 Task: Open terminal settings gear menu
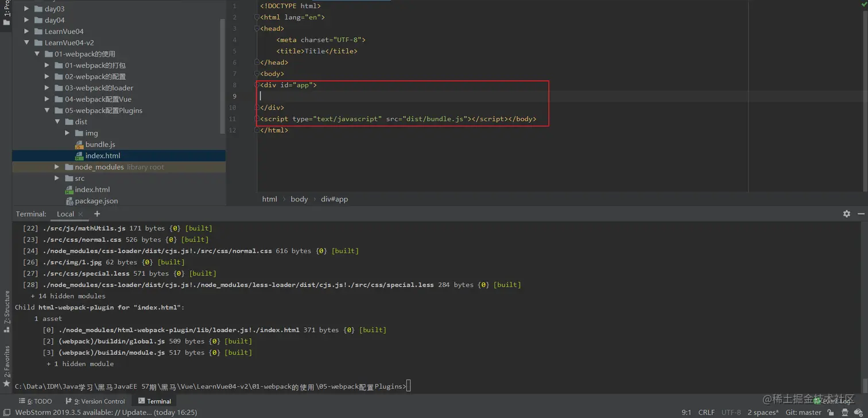(x=846, y=214)
